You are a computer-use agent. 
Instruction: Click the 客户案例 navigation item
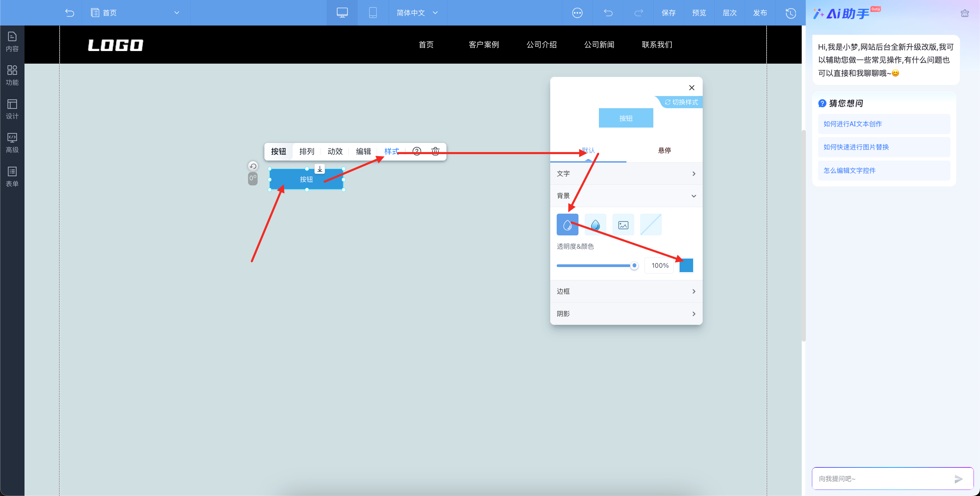click(x=484, y=45)
